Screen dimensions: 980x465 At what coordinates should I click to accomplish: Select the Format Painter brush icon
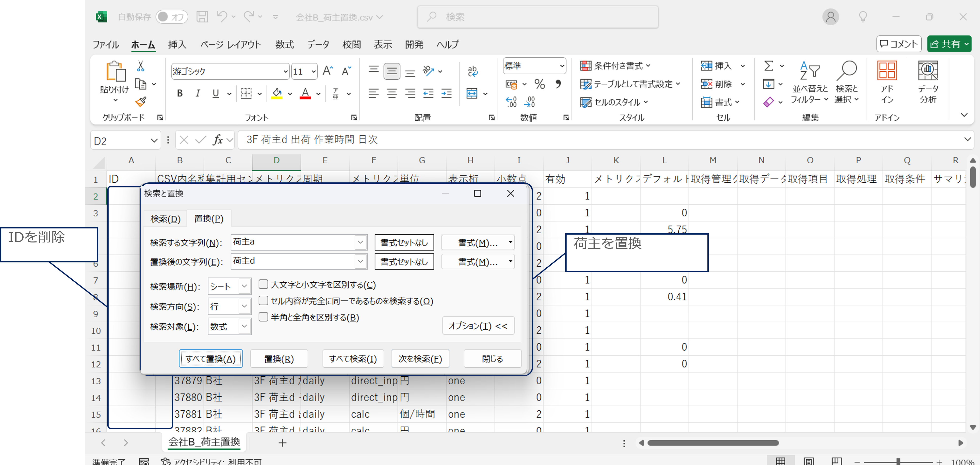140,101
